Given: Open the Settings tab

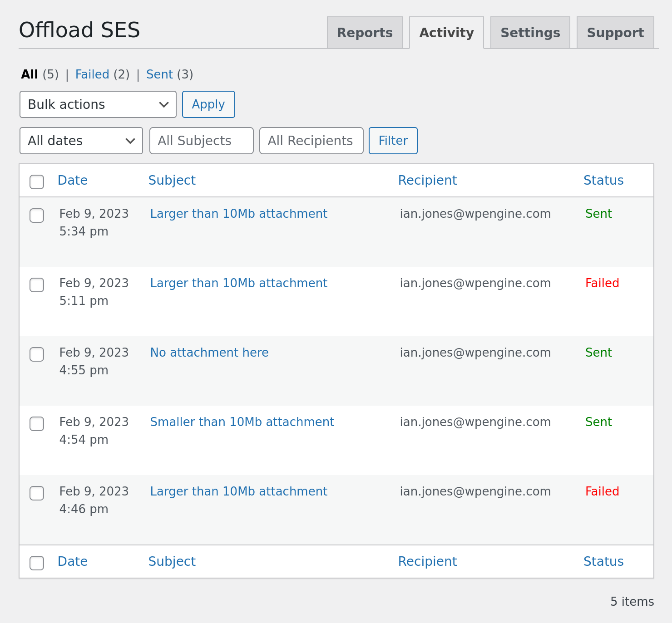Looking at the screenshot, I should 530,33.
